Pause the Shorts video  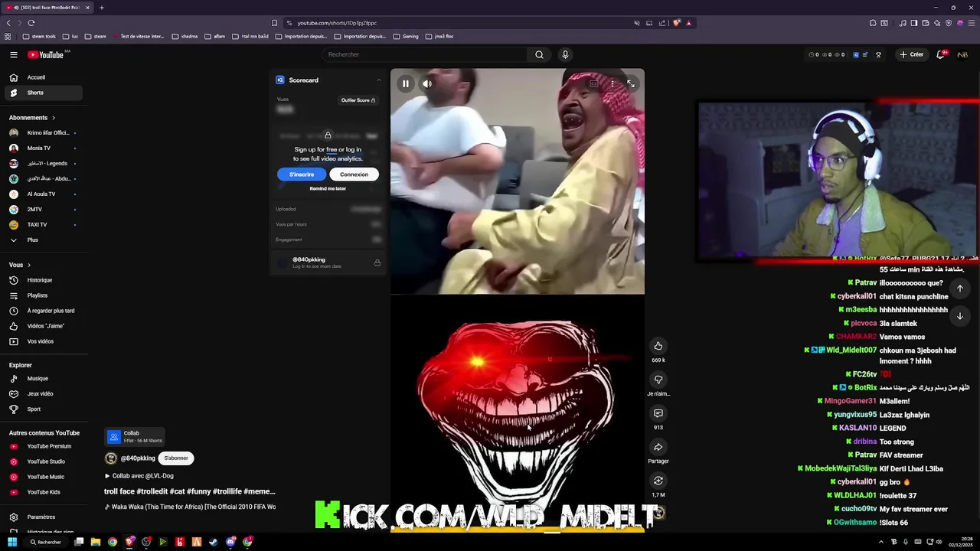[405, 83]
